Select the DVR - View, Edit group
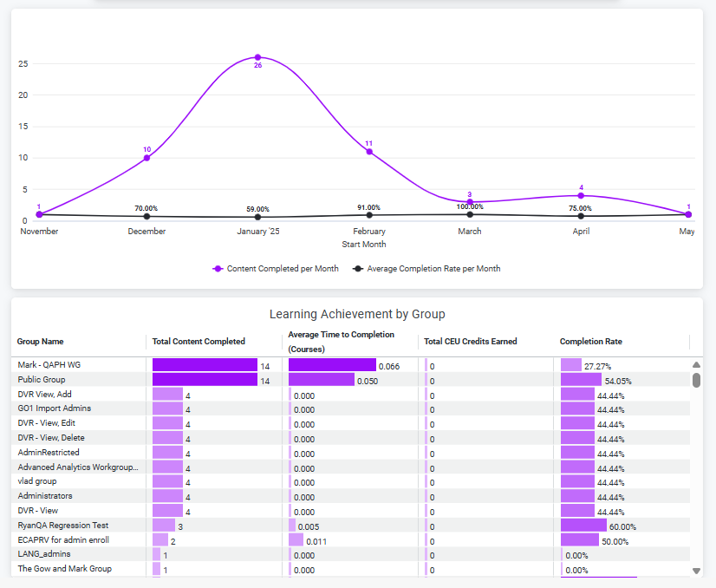Screen dimensions: 716x588 coord(47,423)
